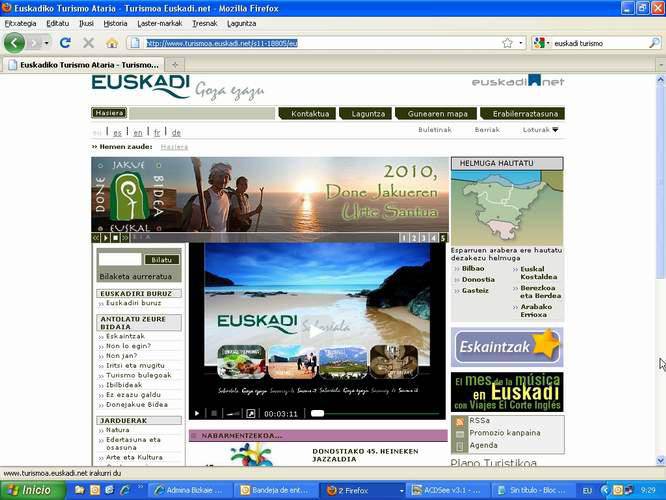The width and height of the screenshot is (666, 500).
Task: Open the Fitxategia menu
Action: tap(20, 23)
